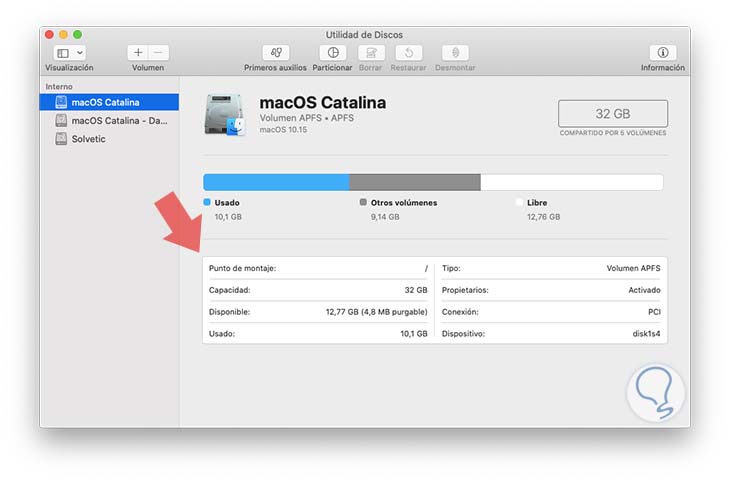Viewport: 730px width, 480px height.
Task: Click the Borrar erase icon
Action: pyautogui.click(x=371, y=53)
